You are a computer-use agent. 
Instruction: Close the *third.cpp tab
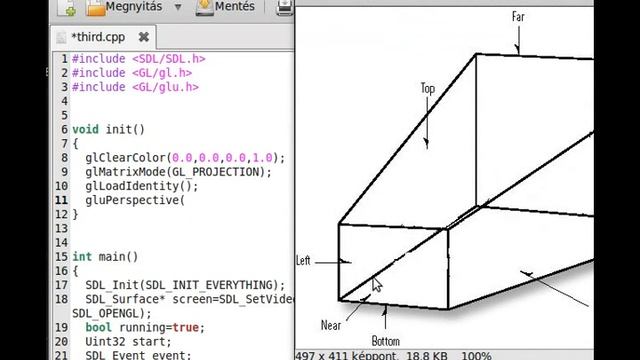click(x=144, y=37)
